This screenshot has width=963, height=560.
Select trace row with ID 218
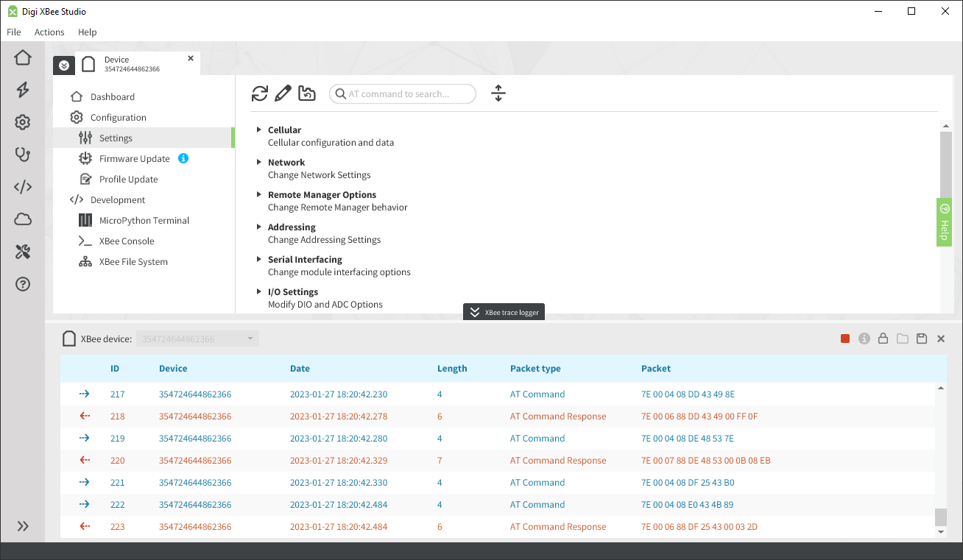tap(498, 417)
